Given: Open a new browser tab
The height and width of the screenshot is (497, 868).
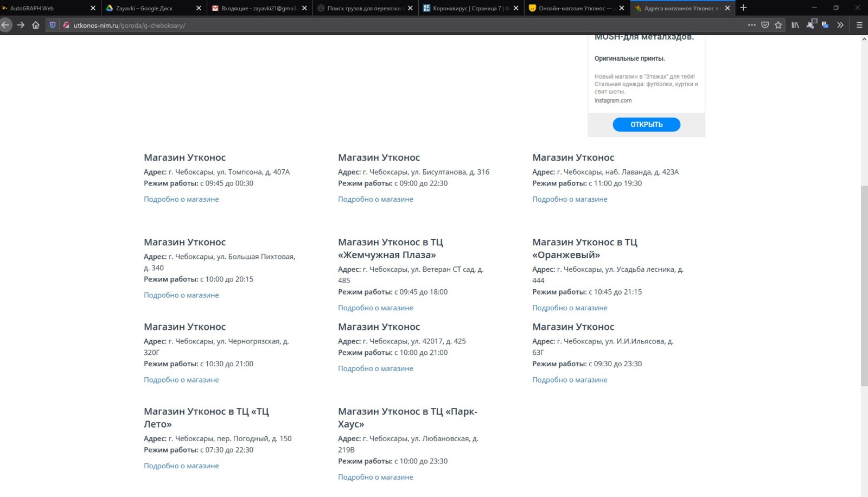Looking at the screenshot, I should [743, 8].
